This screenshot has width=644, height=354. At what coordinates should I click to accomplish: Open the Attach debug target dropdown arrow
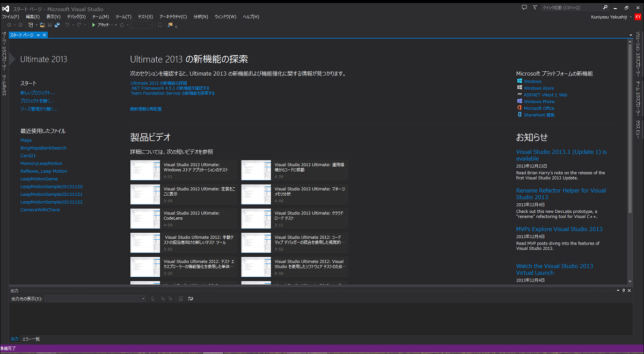click(115, 25)
